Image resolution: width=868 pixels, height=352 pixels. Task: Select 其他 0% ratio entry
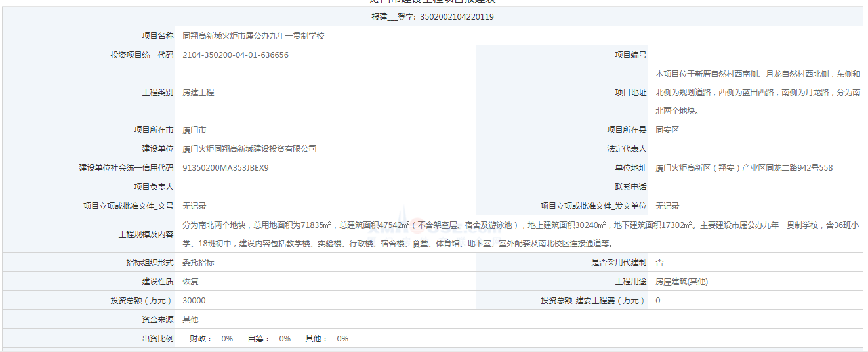327,339
